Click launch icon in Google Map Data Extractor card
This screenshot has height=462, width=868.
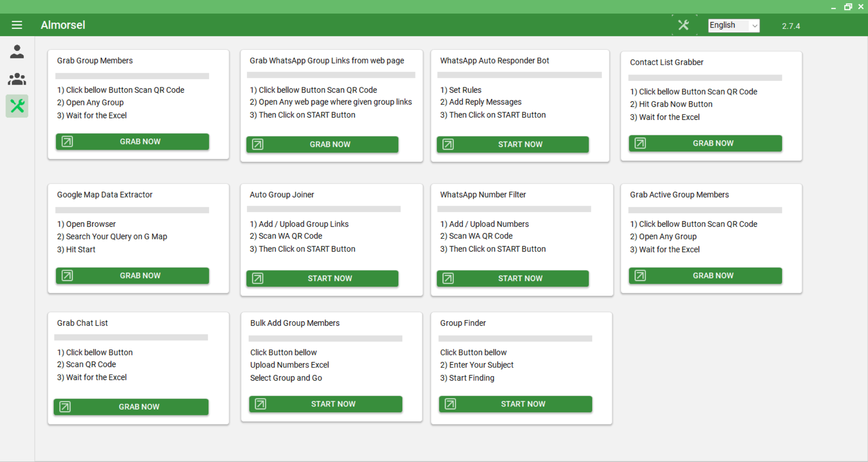pyautogui.click(x=67, y=276)
